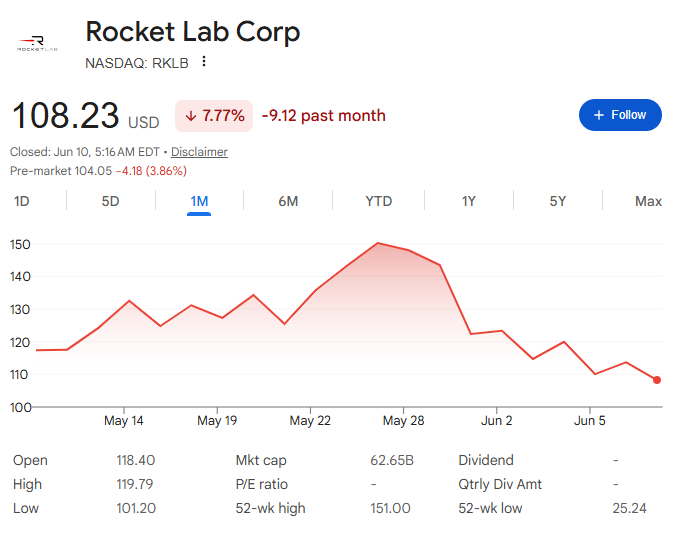The width and height of the screenshot is (679, 536).
Task: Select the 5Y time range tab
Action: tap(558, 201)
